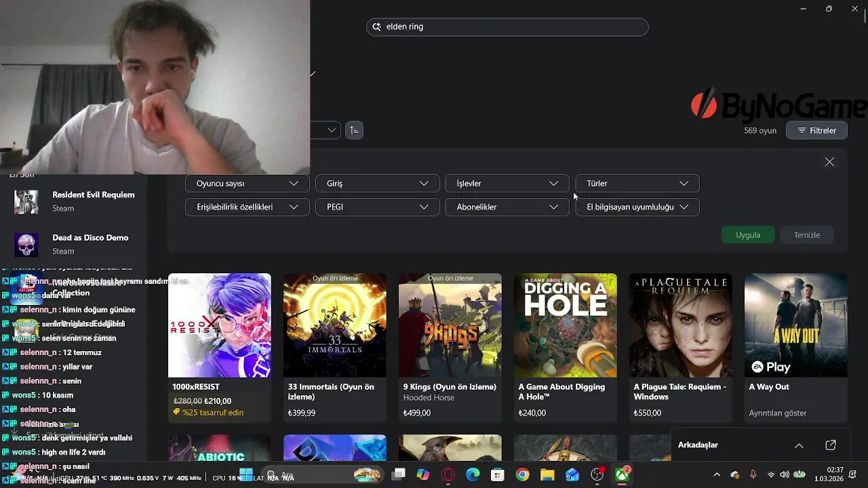Click the %25 tasarruf edin discount label

(x=208, y=412)
